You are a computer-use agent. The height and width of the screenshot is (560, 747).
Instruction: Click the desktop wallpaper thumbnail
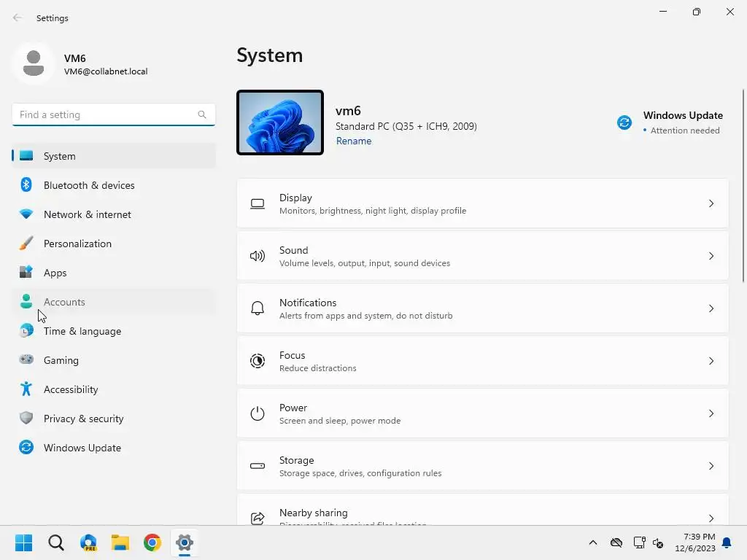click(280, 122)
